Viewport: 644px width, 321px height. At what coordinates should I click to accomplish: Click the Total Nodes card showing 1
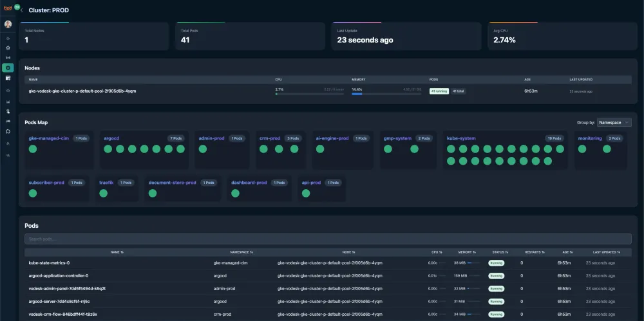(x=93, y=36)
